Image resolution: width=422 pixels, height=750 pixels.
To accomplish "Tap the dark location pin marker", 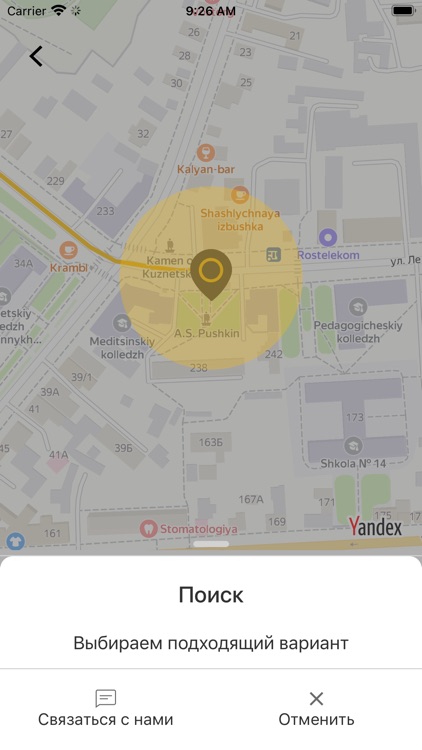I will [x=211, y=274].
